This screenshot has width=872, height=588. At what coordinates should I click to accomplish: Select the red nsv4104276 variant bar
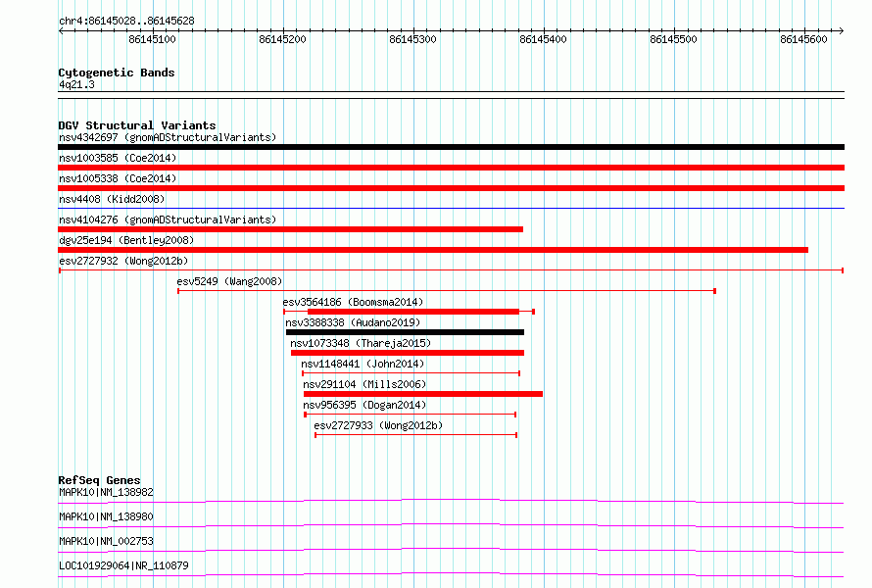[x=290, y=229]
